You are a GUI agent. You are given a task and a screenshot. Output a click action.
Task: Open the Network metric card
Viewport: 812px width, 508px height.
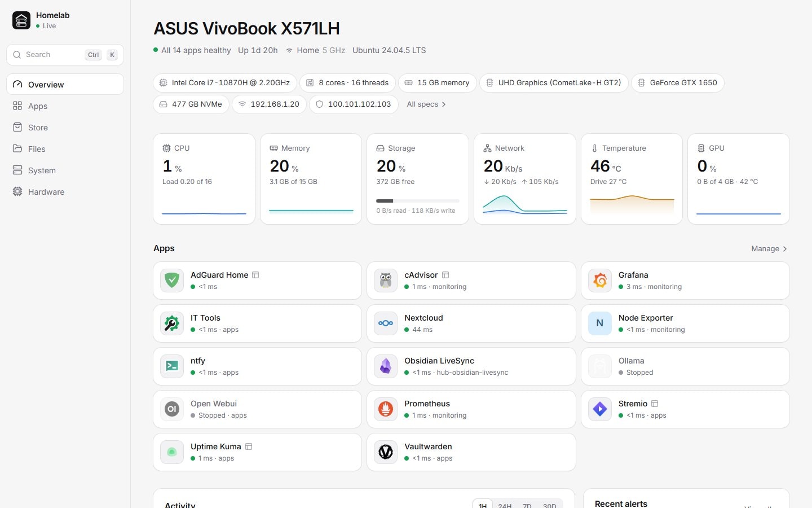[x=525, y=179]
